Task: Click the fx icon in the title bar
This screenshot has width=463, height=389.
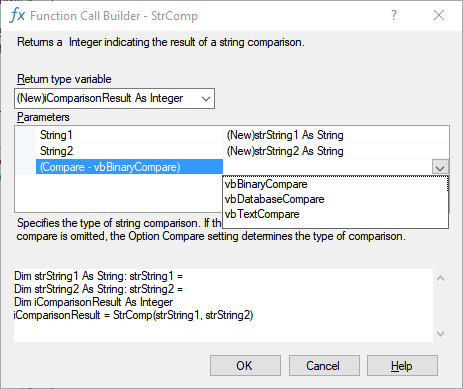Action: point(17,15)
